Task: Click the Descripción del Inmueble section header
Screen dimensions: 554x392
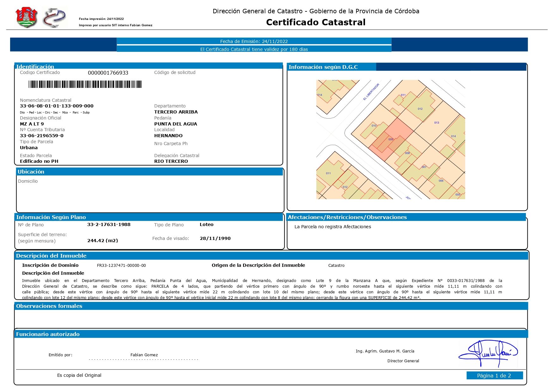Action: click(51, 256)
